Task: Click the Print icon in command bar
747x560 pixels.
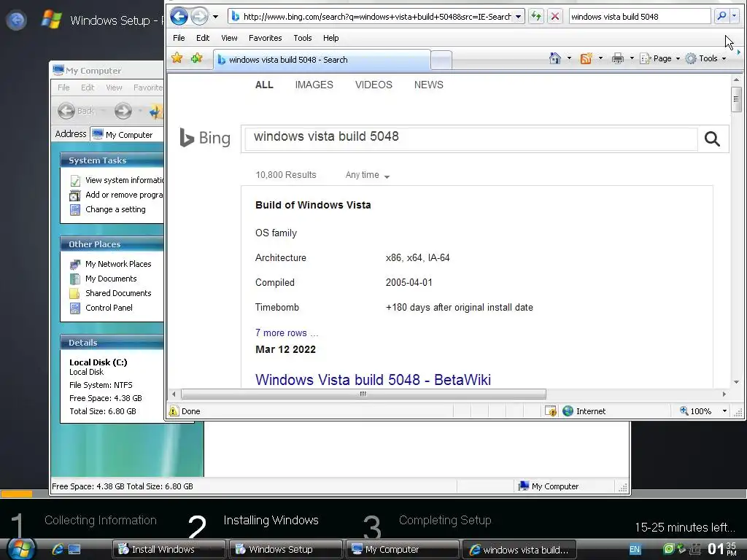Action: (x=618, y=58)
